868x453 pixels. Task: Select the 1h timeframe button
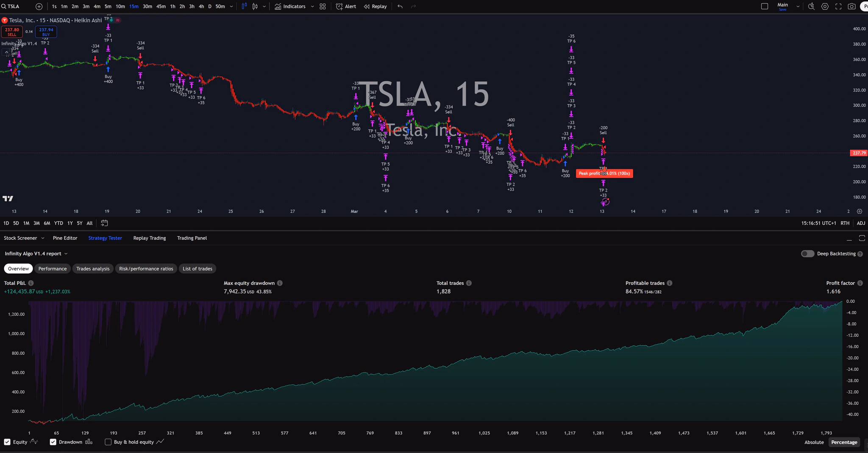tap(172, 6)
